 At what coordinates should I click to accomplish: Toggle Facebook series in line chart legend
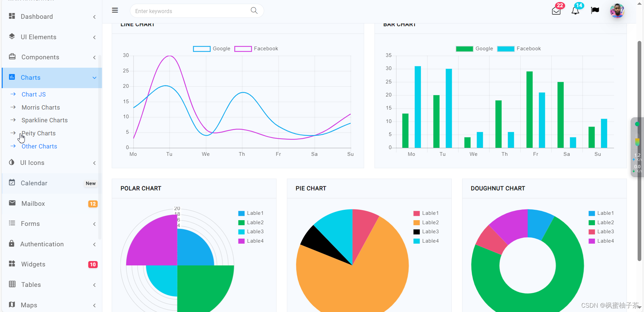tap(256, 49)
